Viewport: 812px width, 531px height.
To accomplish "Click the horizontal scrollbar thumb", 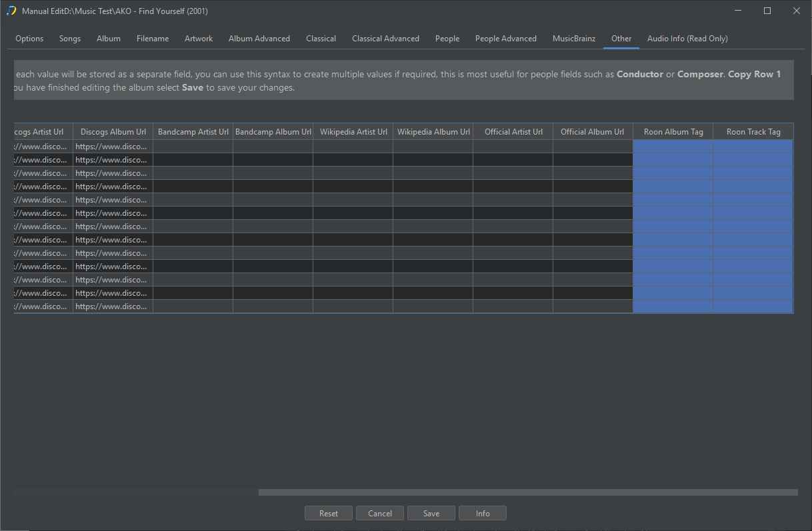I will [527, 492].
